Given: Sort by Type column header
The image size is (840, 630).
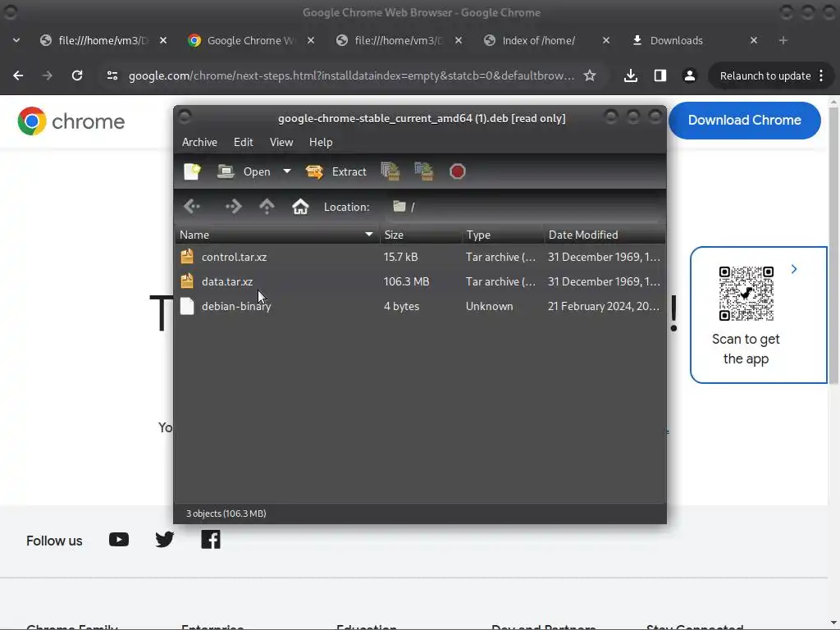Looking at the screenshot, I should [503, 235].
